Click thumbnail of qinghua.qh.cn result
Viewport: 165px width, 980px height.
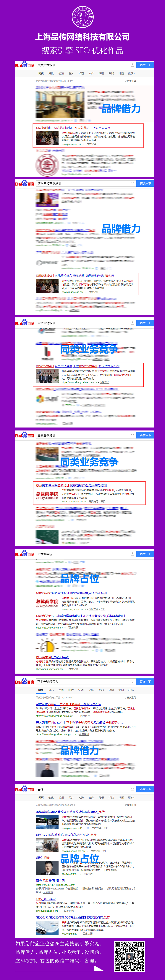[47, 286]
